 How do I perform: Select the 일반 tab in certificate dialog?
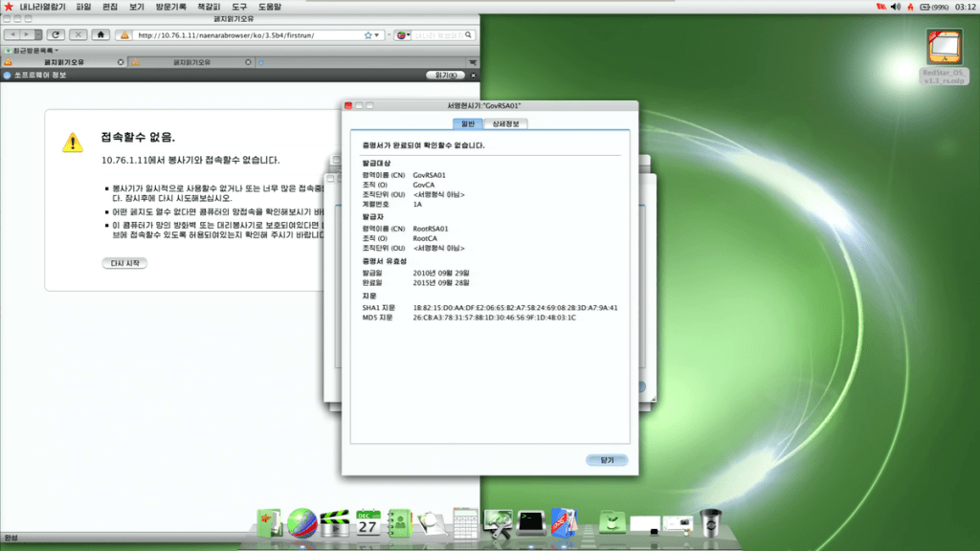coord(467,123)
